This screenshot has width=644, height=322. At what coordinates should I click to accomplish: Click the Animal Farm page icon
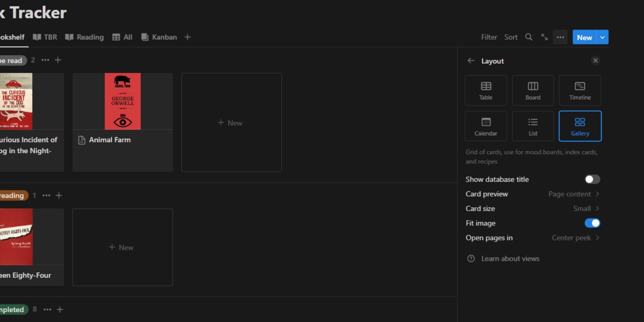coord(82,140)
